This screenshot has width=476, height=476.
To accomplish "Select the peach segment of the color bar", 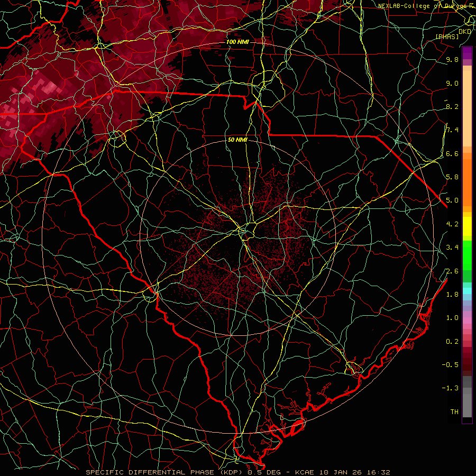I will pos(467,109).
